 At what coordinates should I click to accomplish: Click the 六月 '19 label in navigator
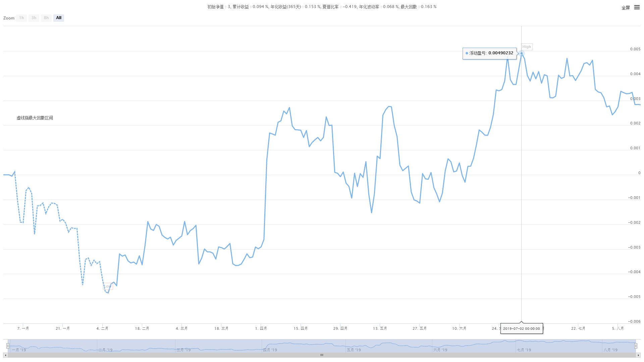[440, 350]
